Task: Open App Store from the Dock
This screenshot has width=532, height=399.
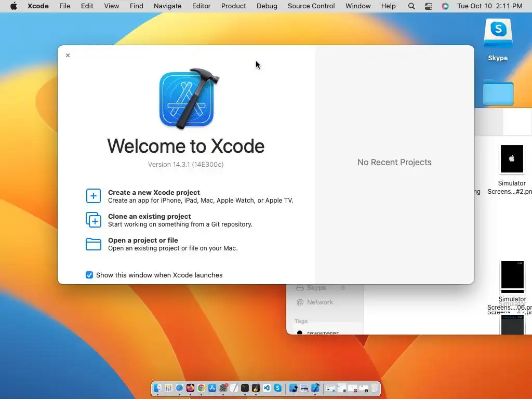Action: tap(212, 388)
